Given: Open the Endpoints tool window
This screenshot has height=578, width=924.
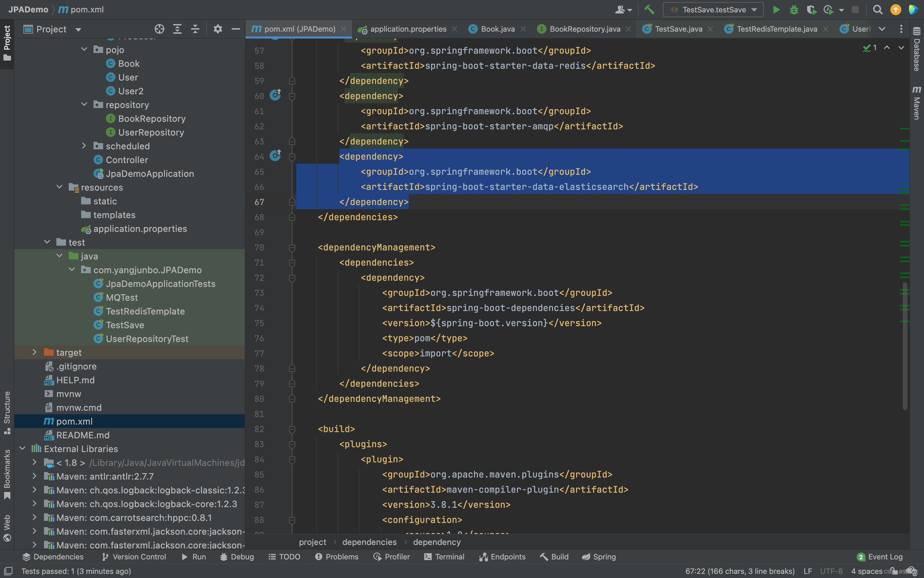Looking at the screenshot, I should click(x=503, y=557).
